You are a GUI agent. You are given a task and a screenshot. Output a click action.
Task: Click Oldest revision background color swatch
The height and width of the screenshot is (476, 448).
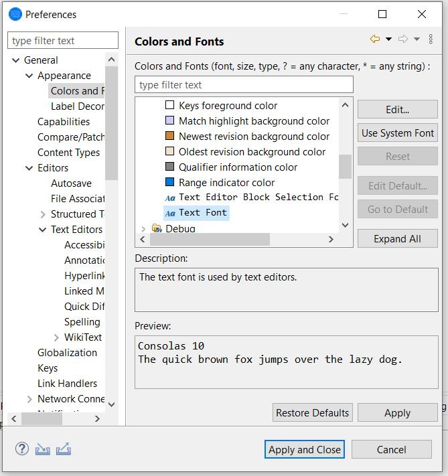coord(169,151)
